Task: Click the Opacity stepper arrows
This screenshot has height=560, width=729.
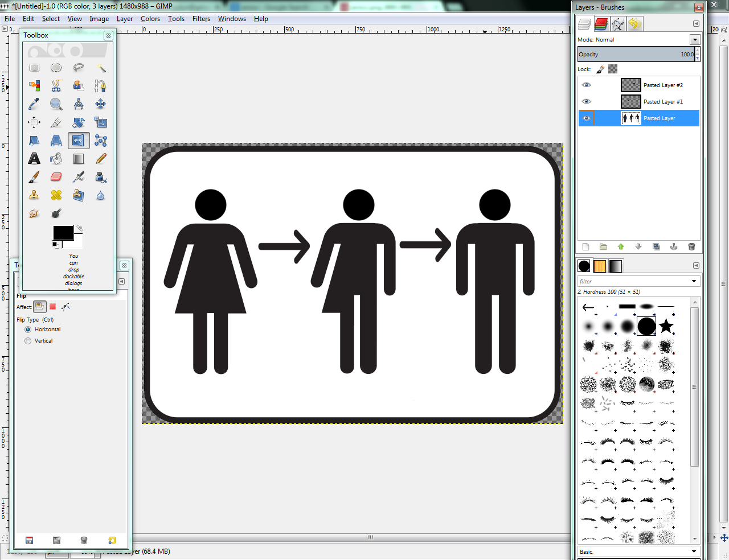Action: tap(697, 55)
